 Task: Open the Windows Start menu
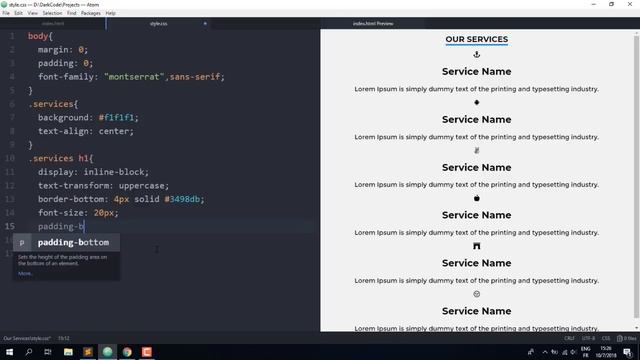coord(9,352)
